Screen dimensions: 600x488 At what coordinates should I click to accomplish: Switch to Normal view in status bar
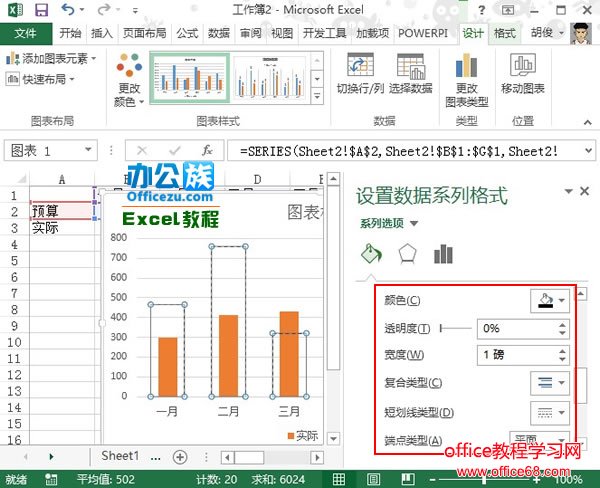(339, 479)
